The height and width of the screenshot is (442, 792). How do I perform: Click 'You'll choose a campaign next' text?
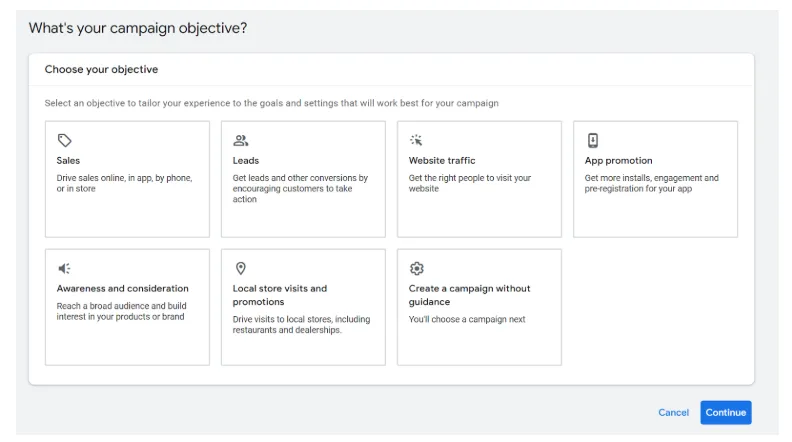coord(467,319)
